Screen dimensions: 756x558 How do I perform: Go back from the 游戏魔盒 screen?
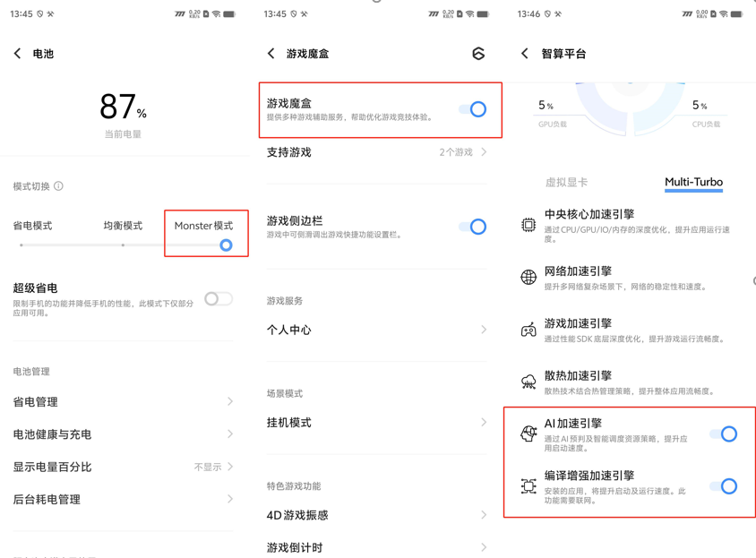pyautogui.click(x=271, y=54)
